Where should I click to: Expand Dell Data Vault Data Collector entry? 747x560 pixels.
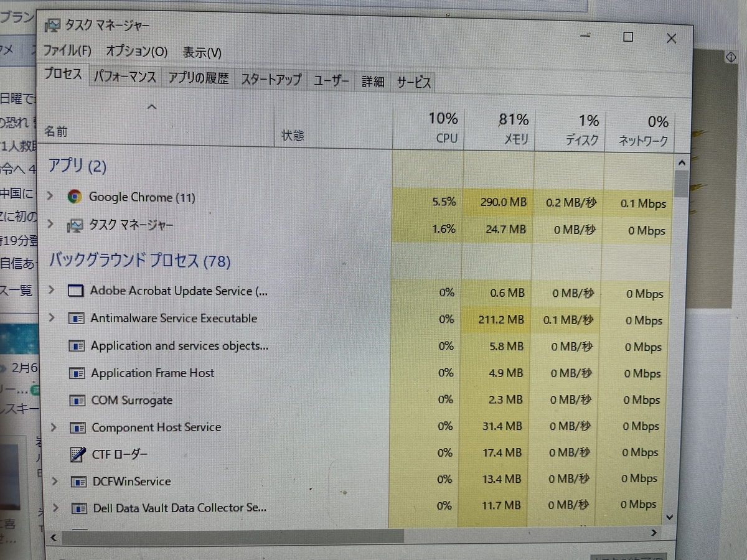[x=55, y=508]
